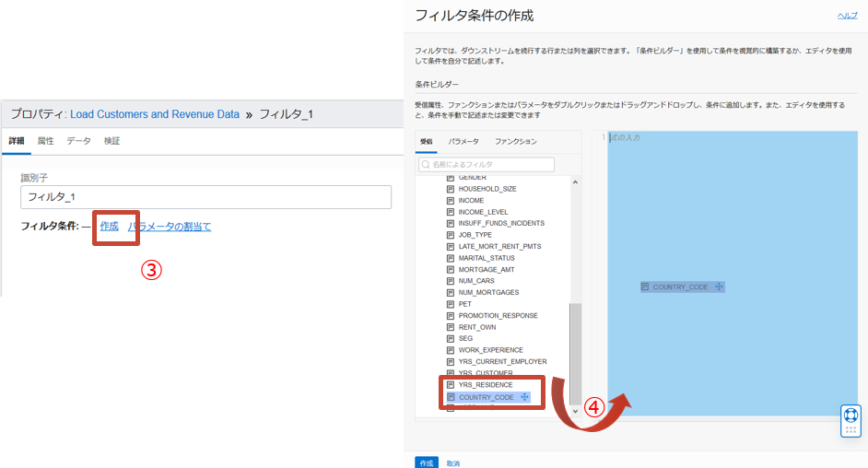Click the 識別子 input field with フィルタ_1
This screenshot has height=468, width=868.
[205, 197]
